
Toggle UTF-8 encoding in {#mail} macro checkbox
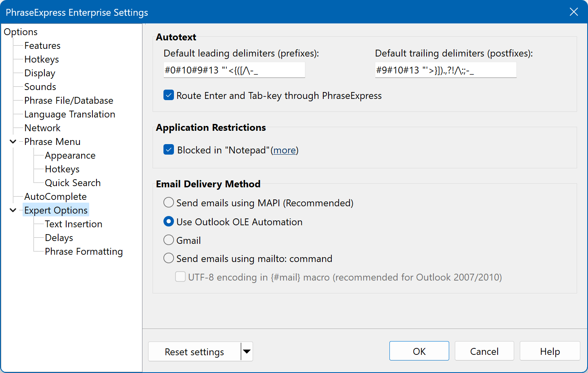pyautogui.click(x=180, y=277)
